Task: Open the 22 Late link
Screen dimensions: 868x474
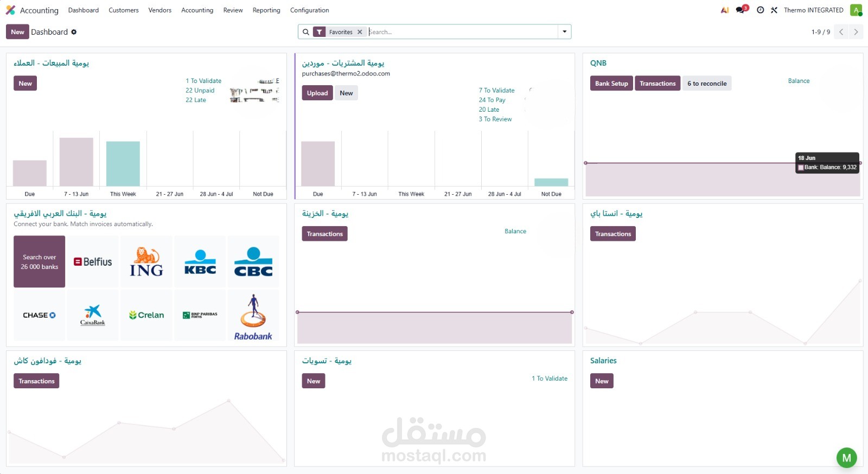Action: 196,100
